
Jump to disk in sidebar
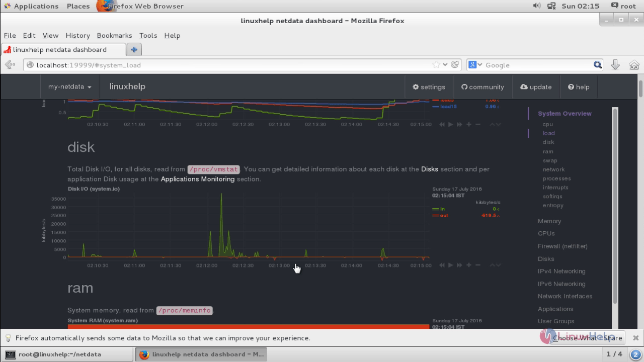tap(548, 142)
